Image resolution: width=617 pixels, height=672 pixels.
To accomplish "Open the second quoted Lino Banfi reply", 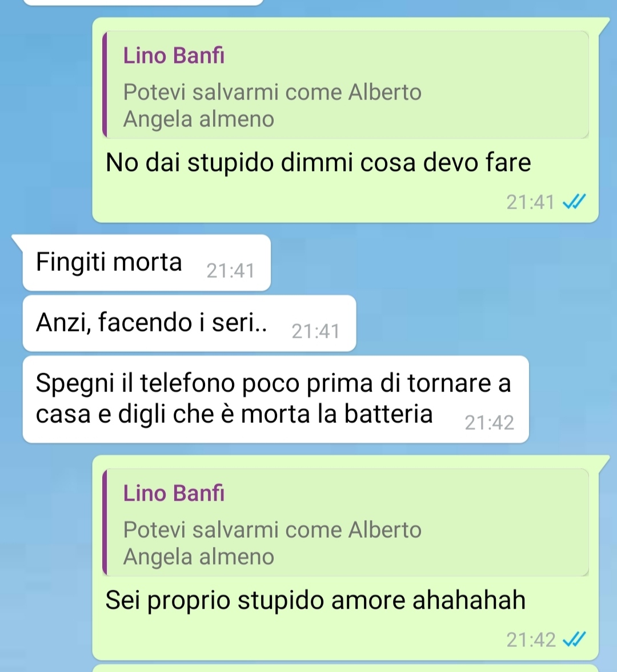I will (x=345, y=522).
